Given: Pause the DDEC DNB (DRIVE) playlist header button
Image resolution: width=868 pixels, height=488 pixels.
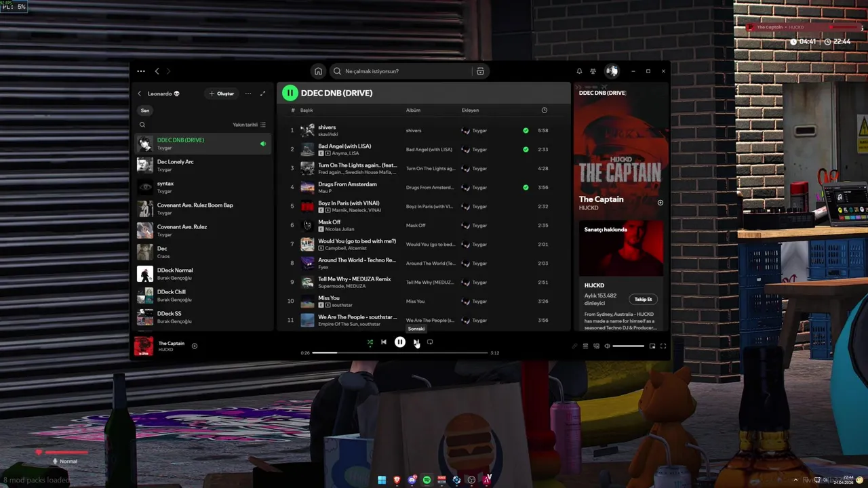Looking at the screenshot, I should [290, 93].
